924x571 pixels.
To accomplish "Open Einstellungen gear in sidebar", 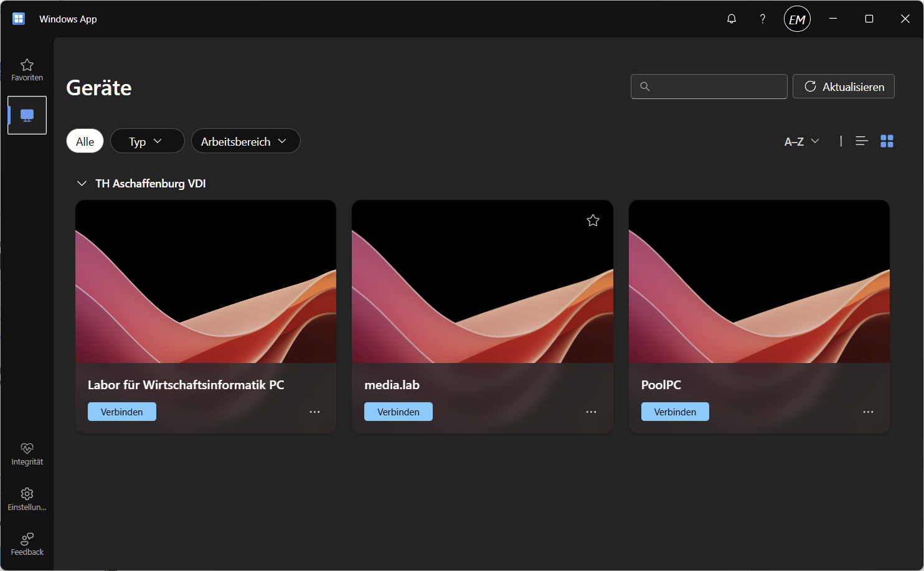I will (x=27, y=499).
